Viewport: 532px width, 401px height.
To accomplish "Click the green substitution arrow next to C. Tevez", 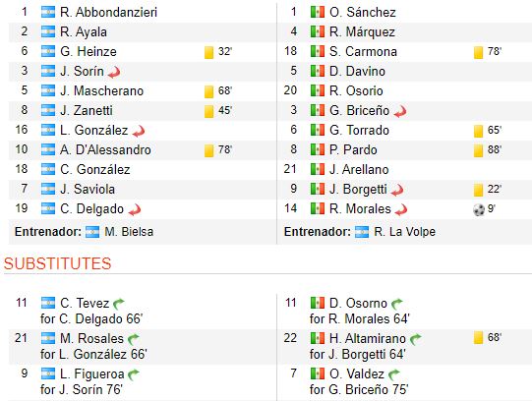I will click(x=119, y=304).
